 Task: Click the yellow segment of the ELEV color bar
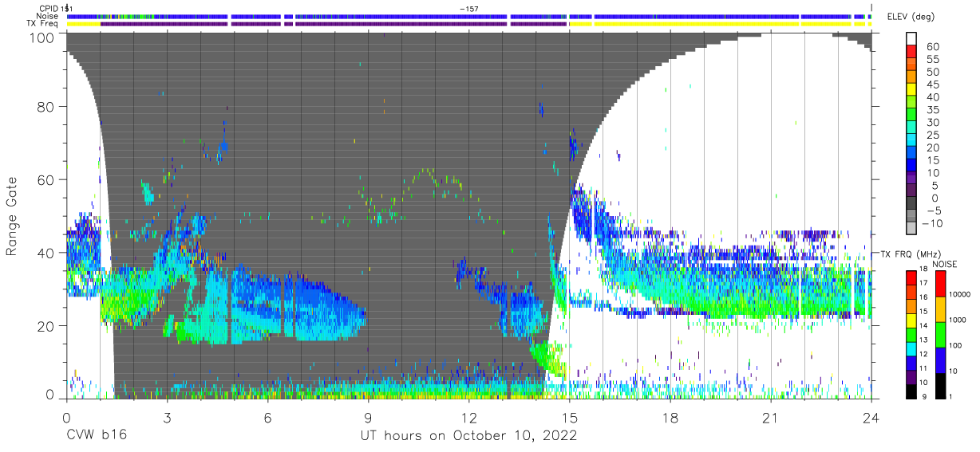coord(911,90)
